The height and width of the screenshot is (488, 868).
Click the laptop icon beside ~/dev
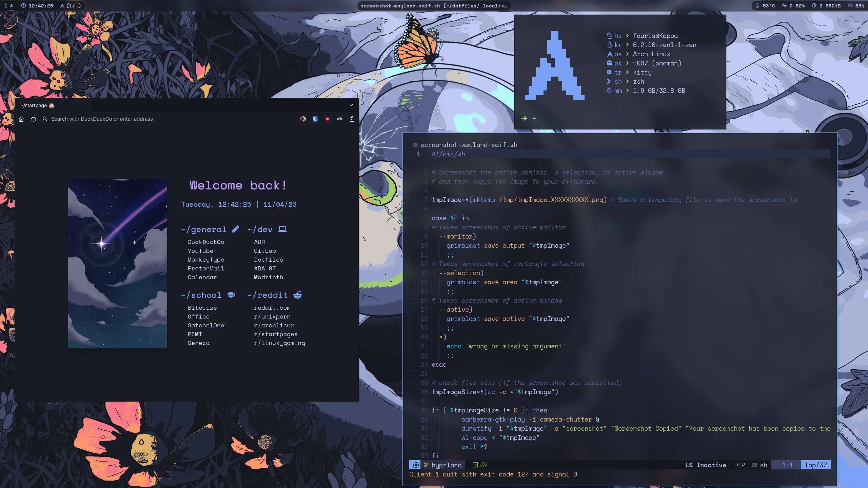point(282,229)
